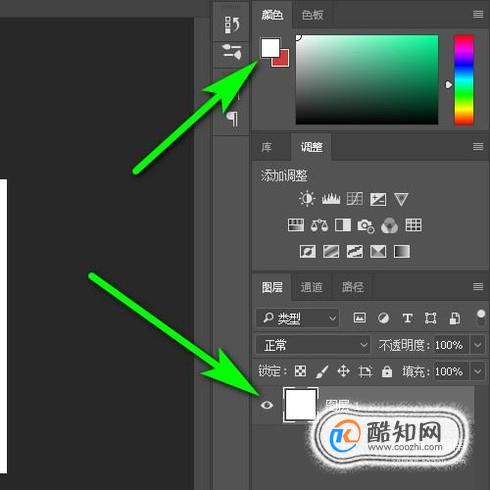The image size is (490, 490).
Task: Toggle the layer visibility eye icon
Action: [267, 405]
